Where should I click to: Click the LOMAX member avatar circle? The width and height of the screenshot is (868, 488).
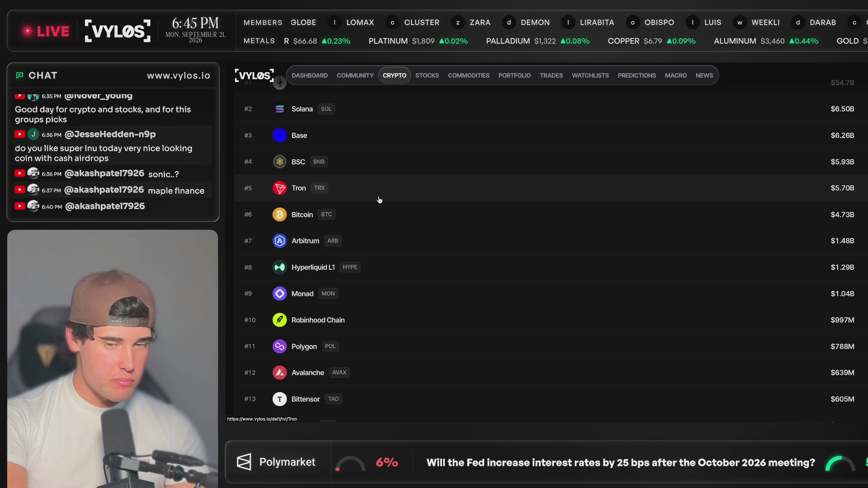click(x=334, y=22)
